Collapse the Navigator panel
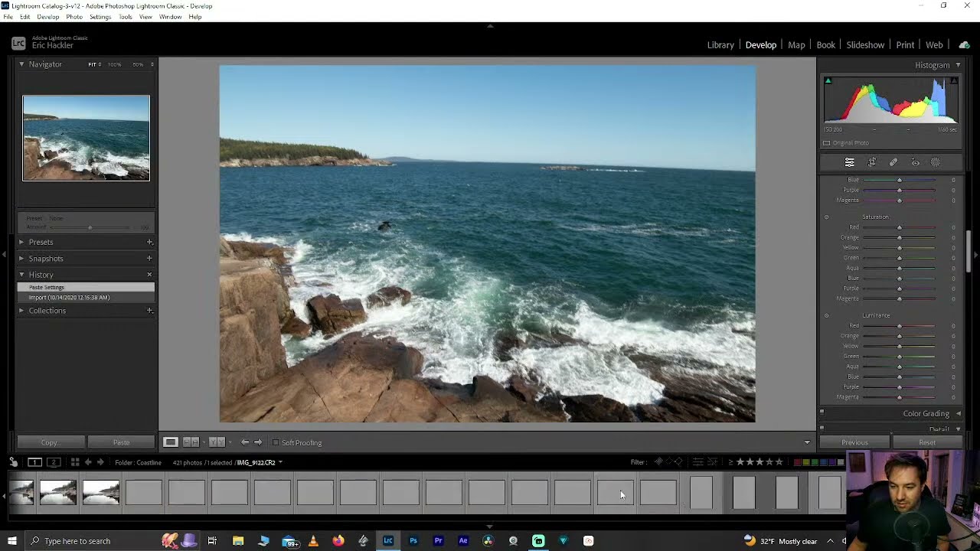Screen dimensions: 980x551 coord(21,64)
